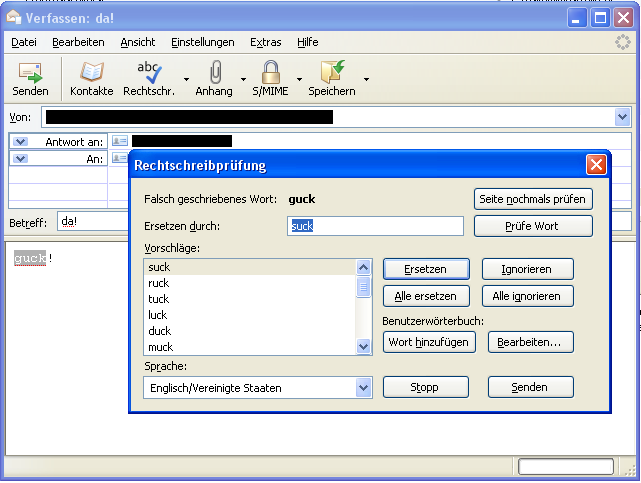Click the S/MIME padlock icon
The width and height of the screenshot is (641, 483).
point(270,73)
